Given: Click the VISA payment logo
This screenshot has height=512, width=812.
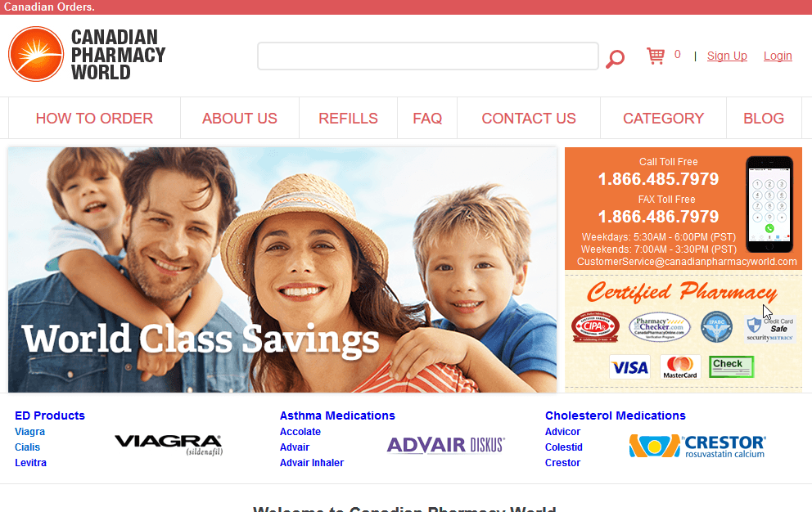Looking at the screenshot, I should (629, 367).
